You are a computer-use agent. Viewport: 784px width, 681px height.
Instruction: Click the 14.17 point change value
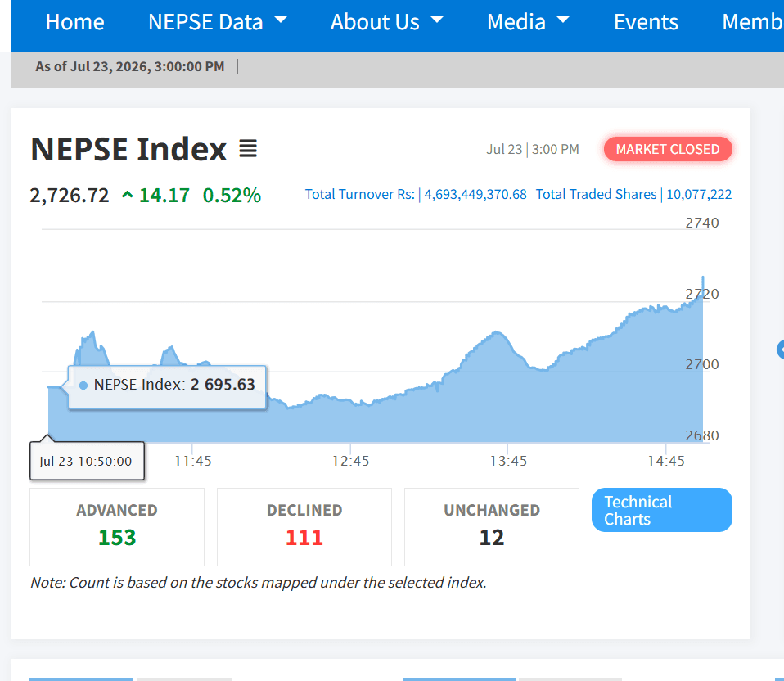coord(164,195)
